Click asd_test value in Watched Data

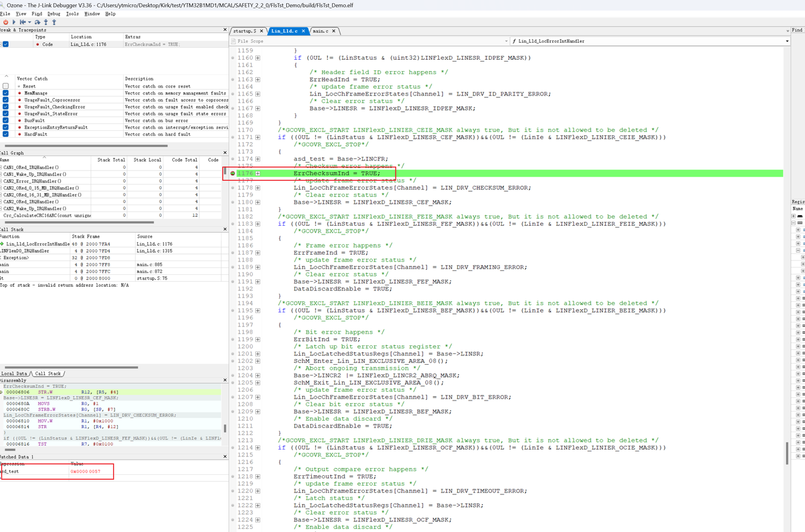(x=86, y=471)
